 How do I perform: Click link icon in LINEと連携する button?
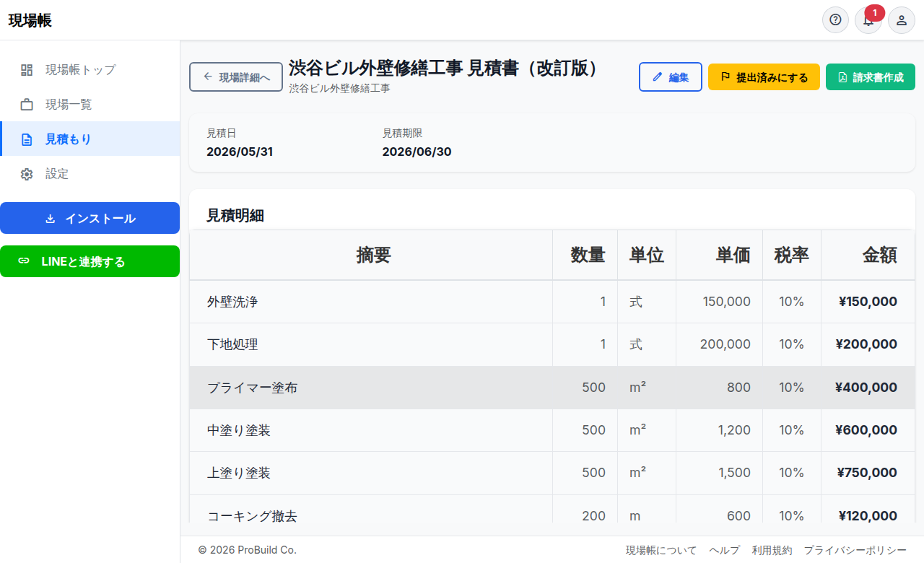24,261
